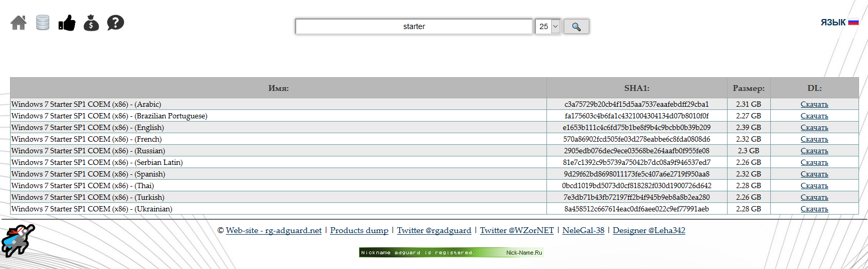Viewport: 868px width, 269px height.
Task: Click the thumbs-up icon
Action: 67,23
